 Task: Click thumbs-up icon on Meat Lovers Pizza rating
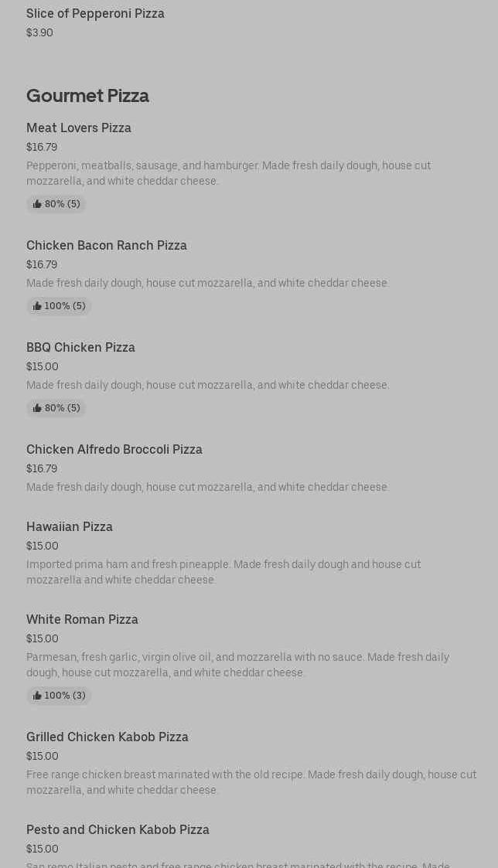pos(37,204)
